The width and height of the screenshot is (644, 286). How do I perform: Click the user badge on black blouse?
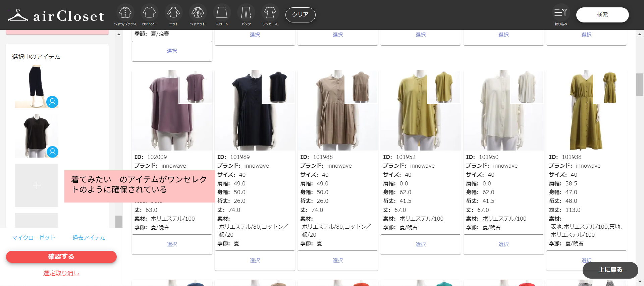(52, 152)
